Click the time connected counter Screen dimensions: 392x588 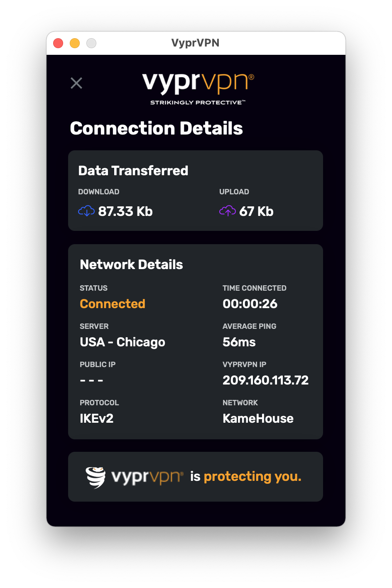250,304
